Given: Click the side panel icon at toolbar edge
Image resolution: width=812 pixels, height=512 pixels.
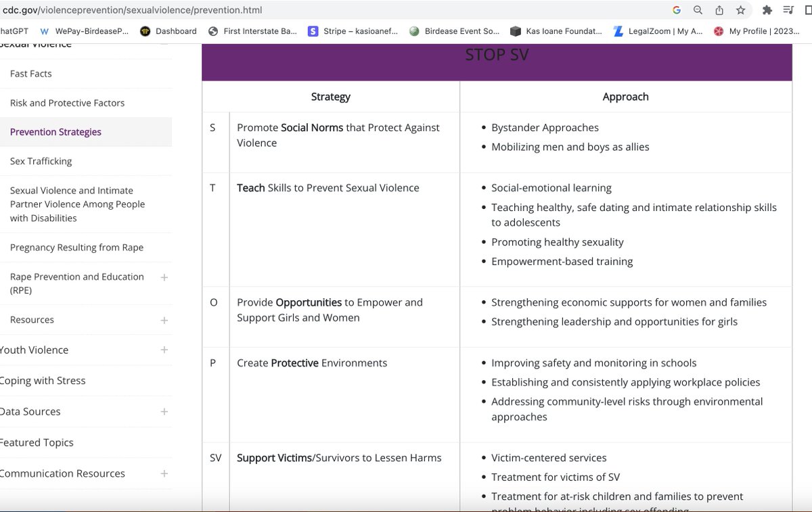Looking at the screenshot, I should click(808, 10).
